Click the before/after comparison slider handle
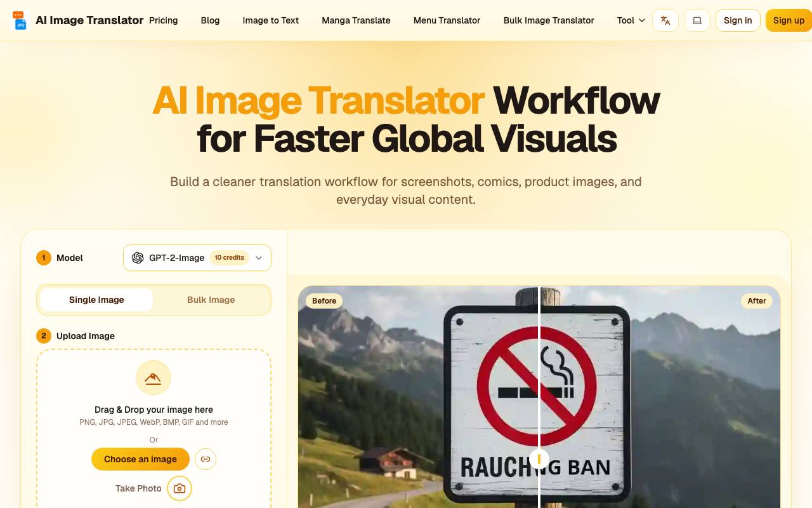 [x=539, y=458]
